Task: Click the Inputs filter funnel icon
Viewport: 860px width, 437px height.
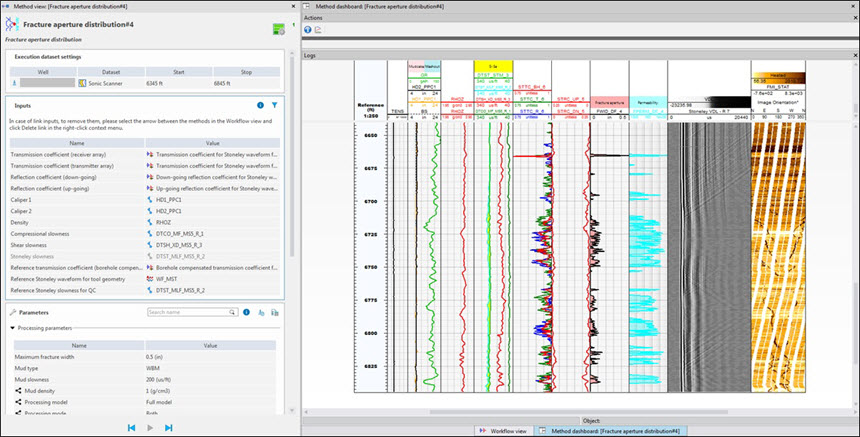Action: pos(274,105)
